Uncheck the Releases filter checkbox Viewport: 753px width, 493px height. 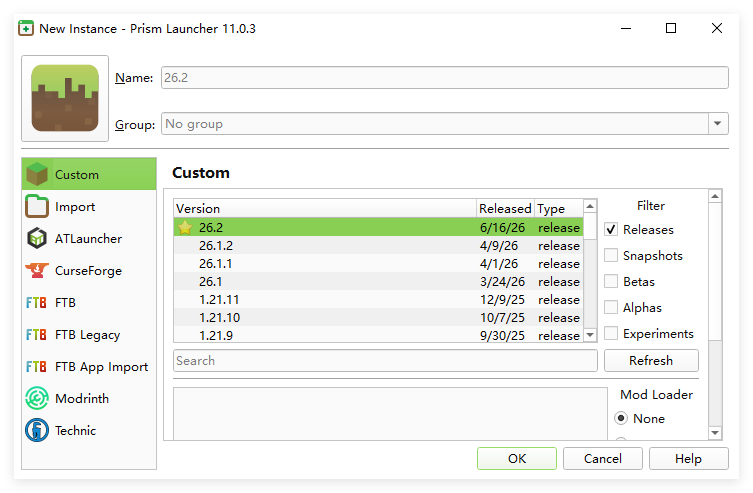pyautogui.click(x=611, y=229)
